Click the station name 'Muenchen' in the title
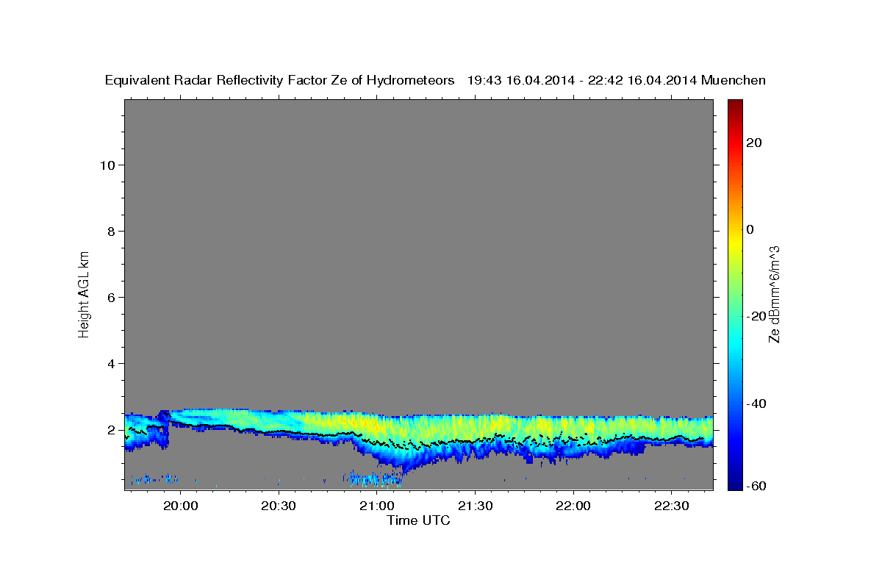 [734, 81]
